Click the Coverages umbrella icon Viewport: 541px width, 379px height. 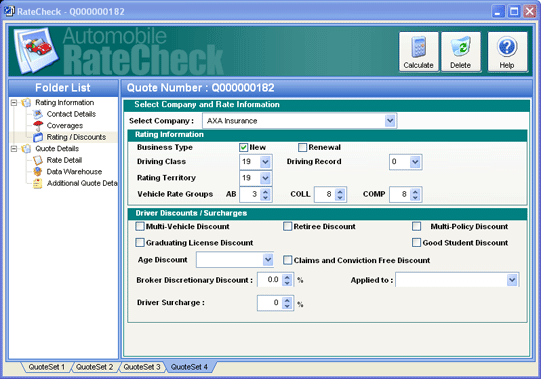(38, 126)
